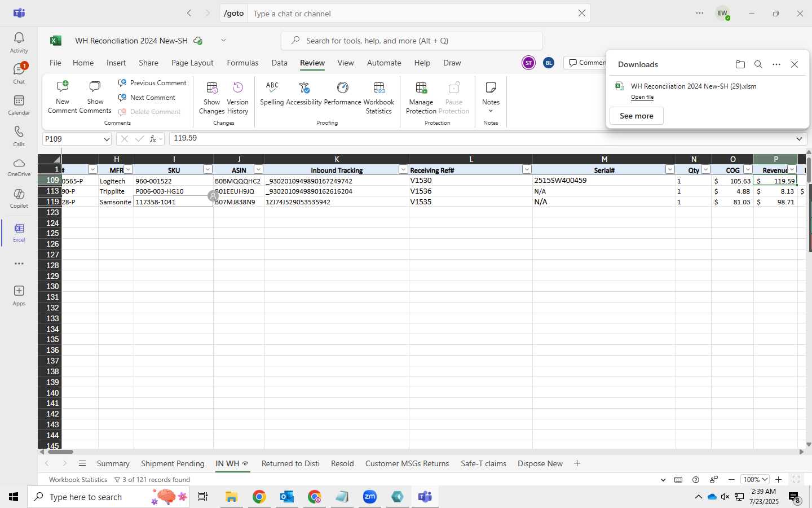The width and height of the screenshot is (812, 508).
Task: Switch to Data ribbon tab
Action: (x=279, y=63)
